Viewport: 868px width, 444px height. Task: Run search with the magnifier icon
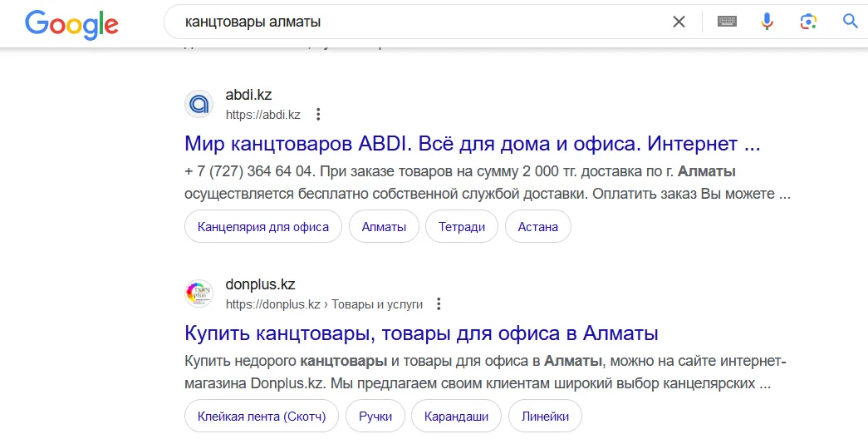tap(851, 22)
